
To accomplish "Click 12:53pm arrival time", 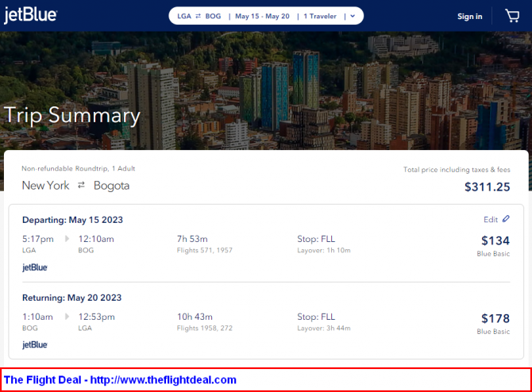I will (96, 317).
